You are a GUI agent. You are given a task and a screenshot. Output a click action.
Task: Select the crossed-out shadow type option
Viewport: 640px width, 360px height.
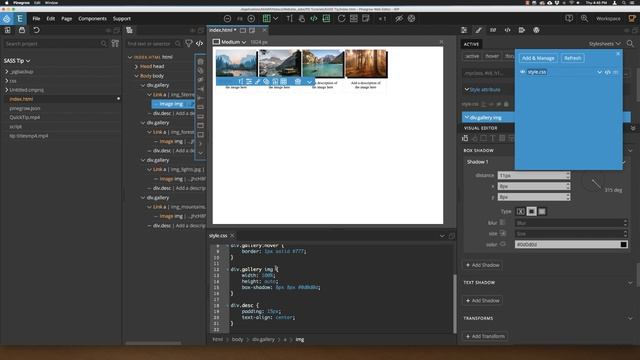coord(520,211)
